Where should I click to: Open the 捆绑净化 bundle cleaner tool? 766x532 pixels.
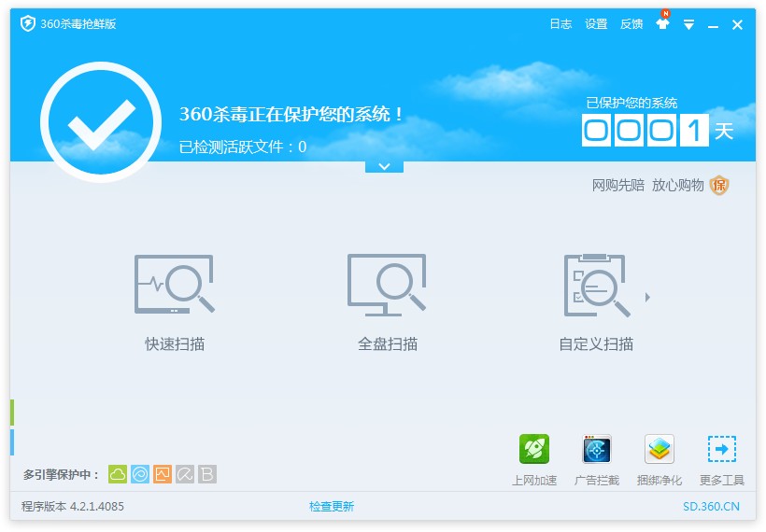coord(660,450)
